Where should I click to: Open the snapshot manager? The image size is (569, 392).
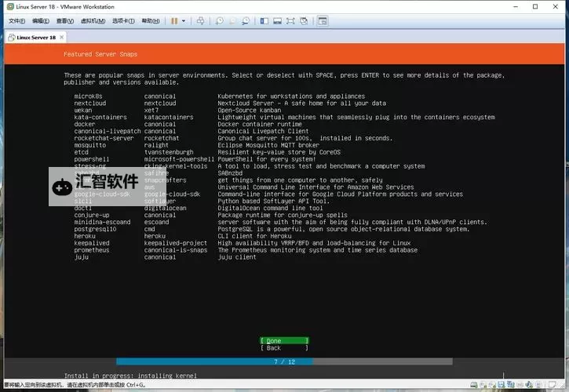[246, 21]
